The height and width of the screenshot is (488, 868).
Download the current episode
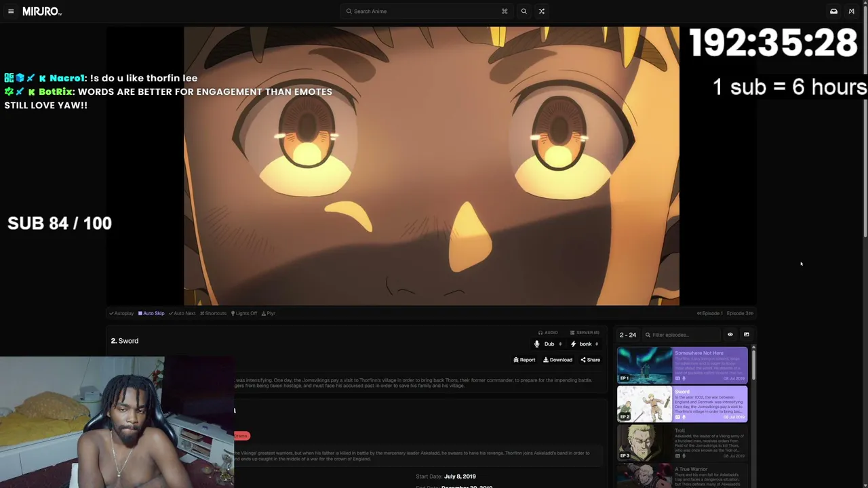pyautogui.click(x=557, y=360)
